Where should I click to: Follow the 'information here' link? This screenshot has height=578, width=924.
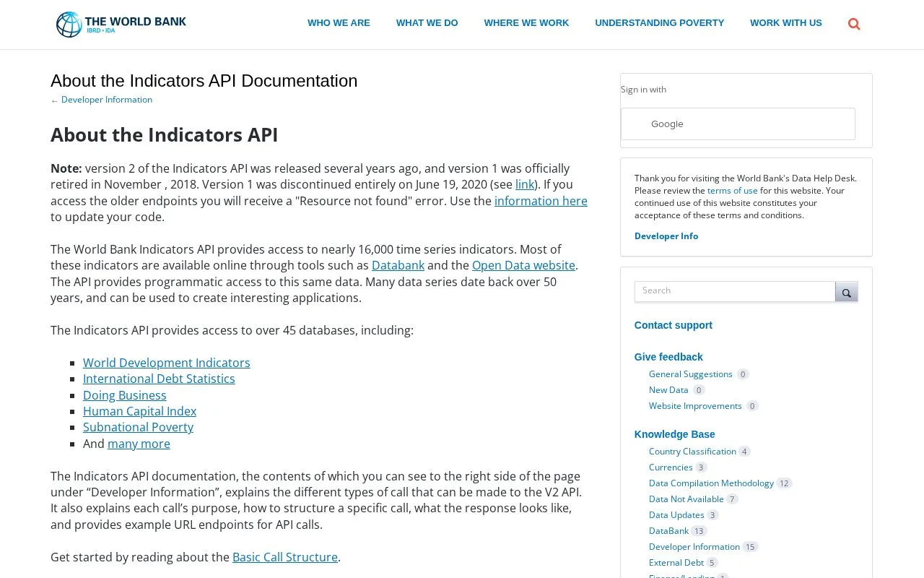pyautogui.click(x=541, y=201)
